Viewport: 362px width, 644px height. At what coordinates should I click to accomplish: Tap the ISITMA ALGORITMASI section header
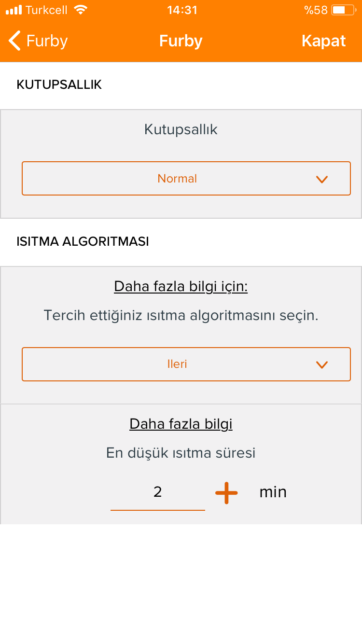(83, 241)
